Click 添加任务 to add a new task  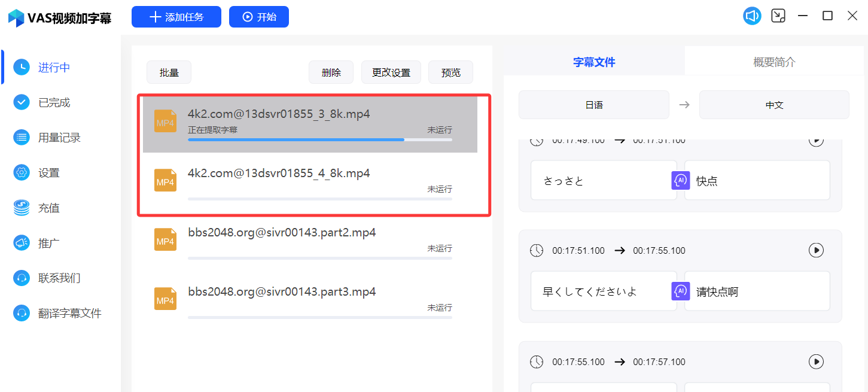[176, 16]
